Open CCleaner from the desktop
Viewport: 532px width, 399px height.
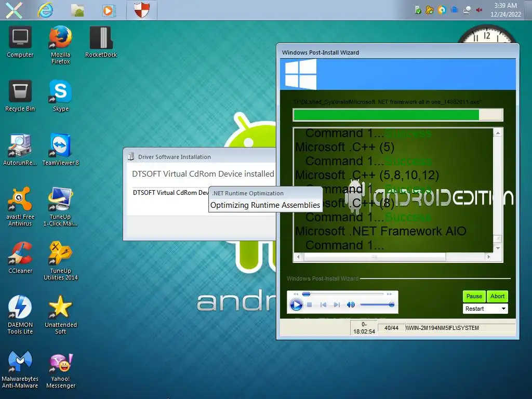point(20,258)
